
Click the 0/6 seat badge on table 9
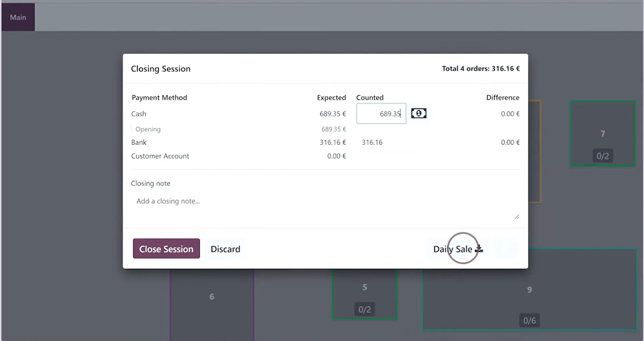point(529,321)
